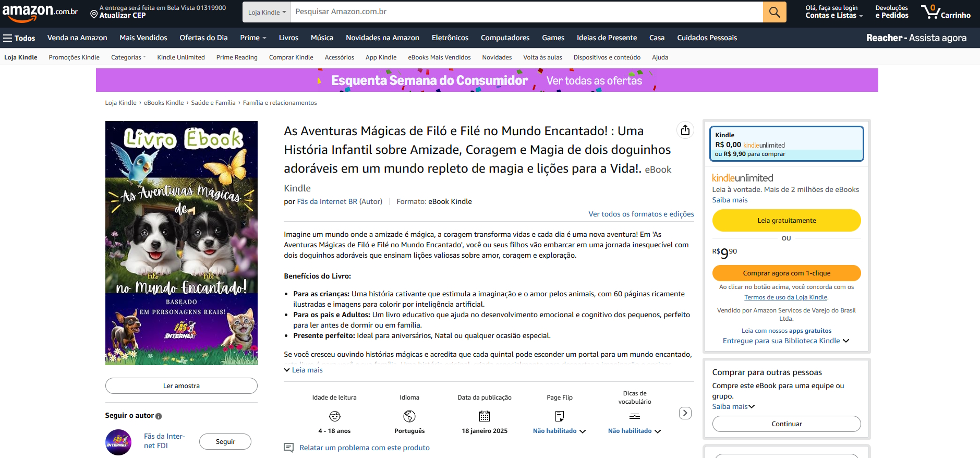Expand Saiba mais under Comprar para outras pessoas
Viewport: 980px width, 458px height.
pyautogui.click(x=733, y=406)
